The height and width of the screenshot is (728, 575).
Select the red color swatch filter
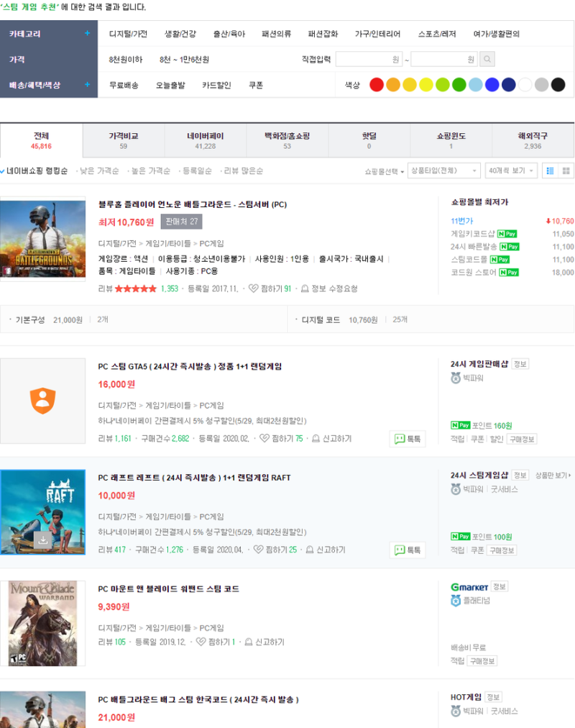pyautogui.click(x=376, y=83)
